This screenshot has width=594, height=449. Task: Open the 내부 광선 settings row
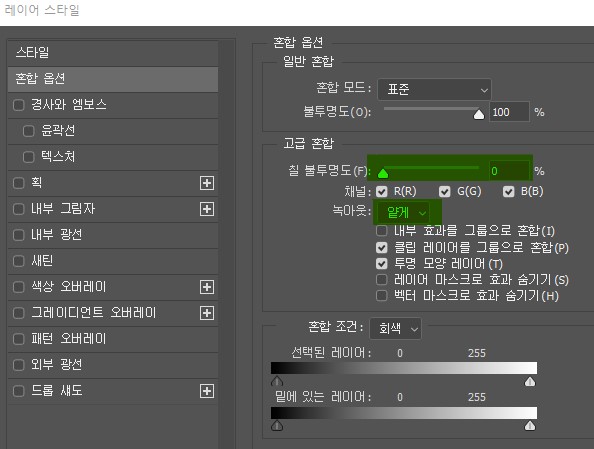tap(113, 235)
